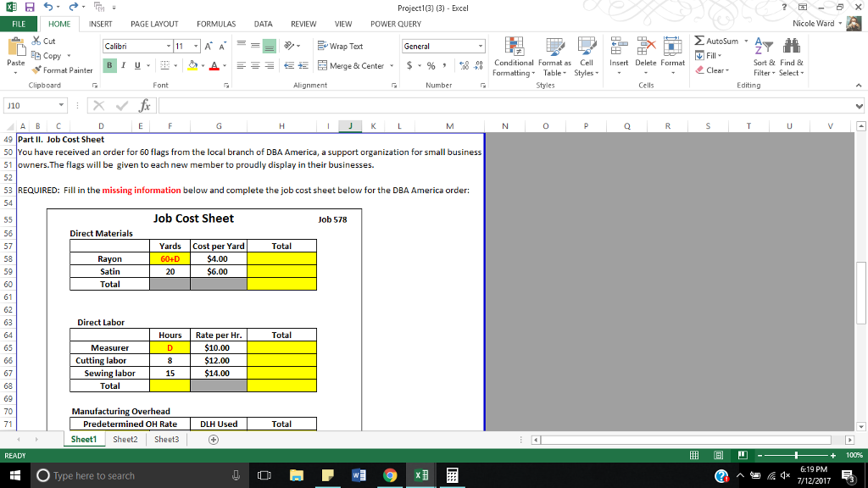Toggle bold formatting
The image size is (868, 488).
pyautogui.click(x=110, y=65)
